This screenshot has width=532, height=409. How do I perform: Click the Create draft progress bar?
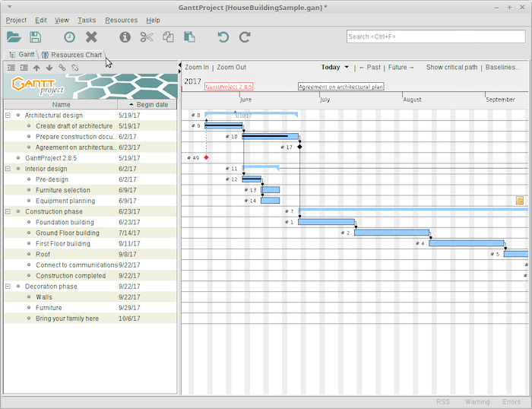(x=223, y=126)
